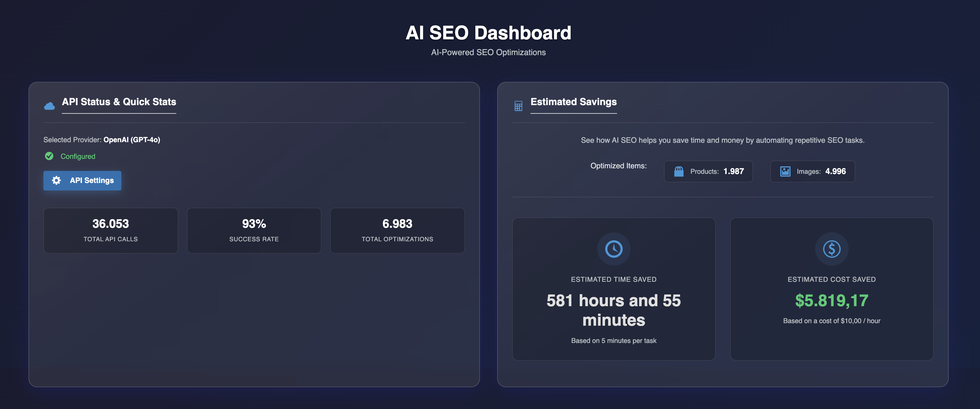This screenshot has width=980, height=409.
Task: Click the calculator icon next to Estimated Savings
Action: click(518, 105)
